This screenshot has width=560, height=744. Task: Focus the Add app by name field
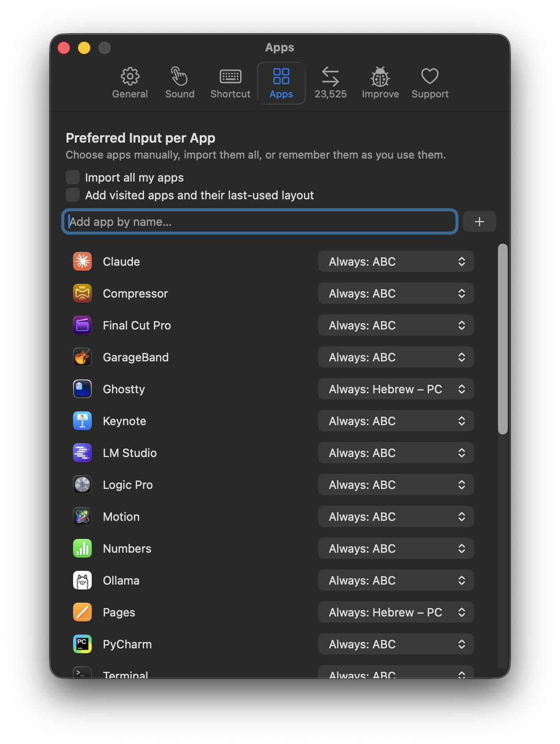coord(260,221)
